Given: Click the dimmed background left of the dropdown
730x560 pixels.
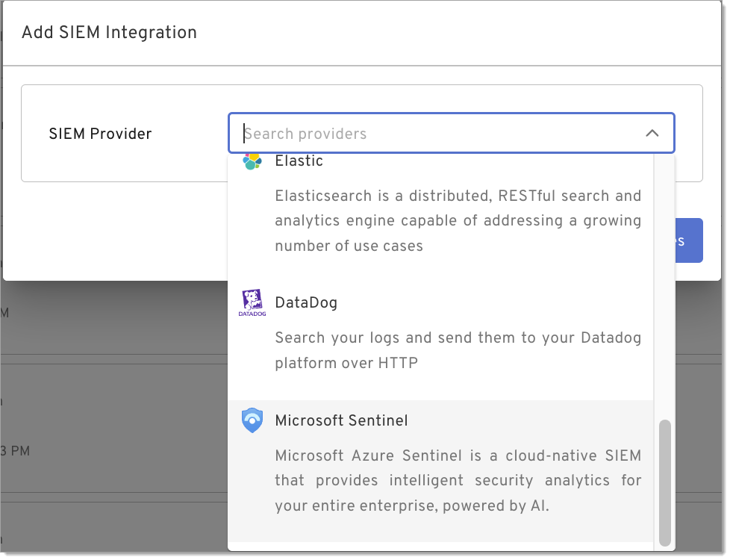Looking at the screenshot, I should [112, 411].
